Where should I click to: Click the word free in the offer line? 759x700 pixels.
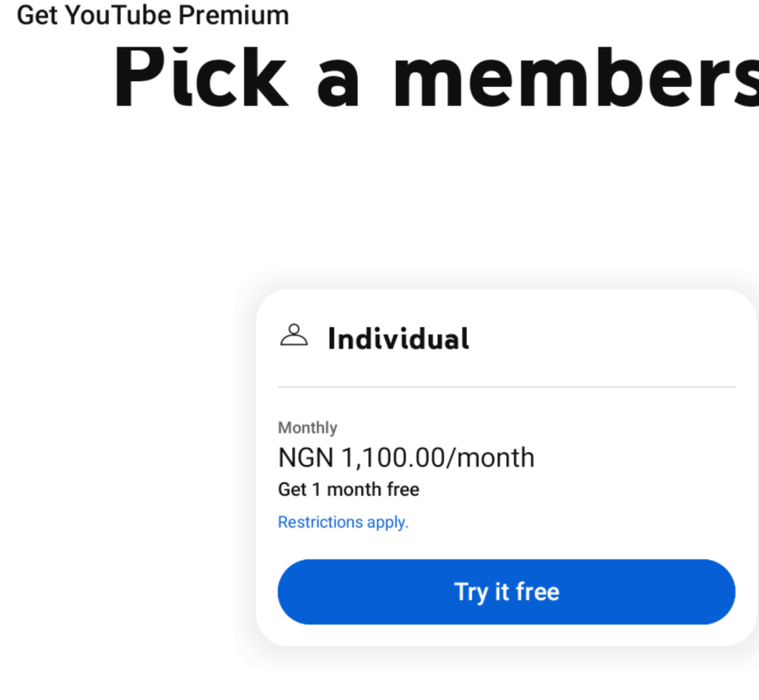click(x=403, y=489)
